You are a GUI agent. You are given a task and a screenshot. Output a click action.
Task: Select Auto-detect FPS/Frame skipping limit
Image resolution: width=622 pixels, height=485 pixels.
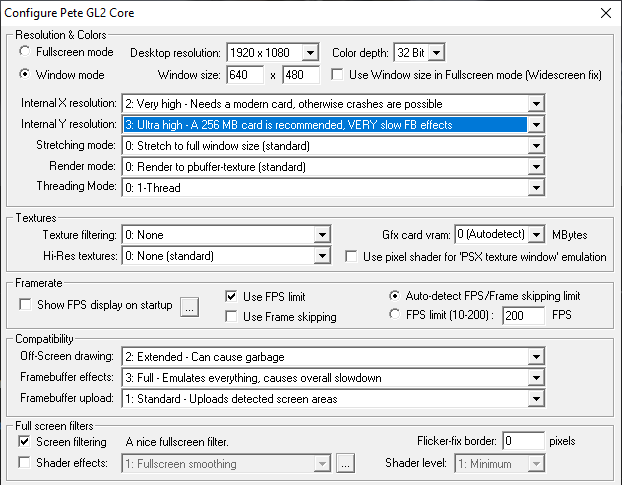(394, 295)
